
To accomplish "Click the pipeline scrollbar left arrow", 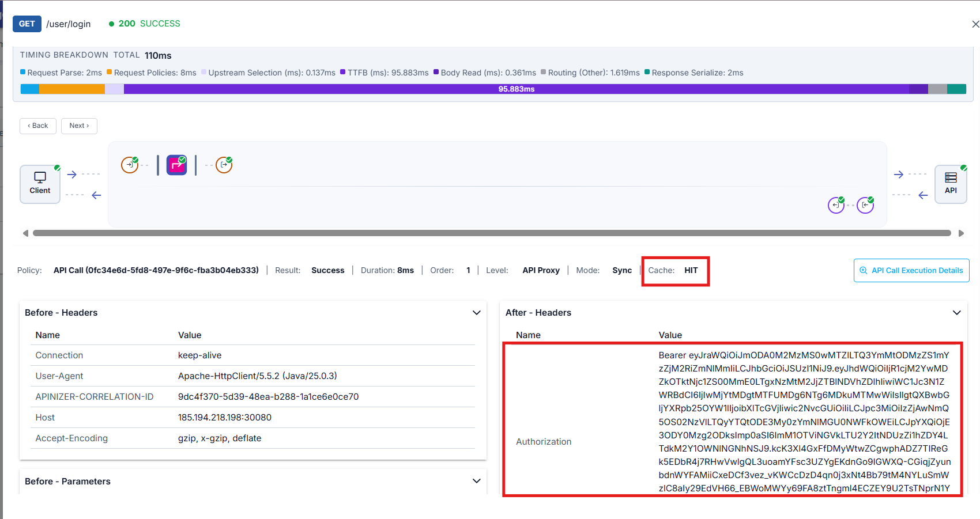I will click(x=25, y=233).
